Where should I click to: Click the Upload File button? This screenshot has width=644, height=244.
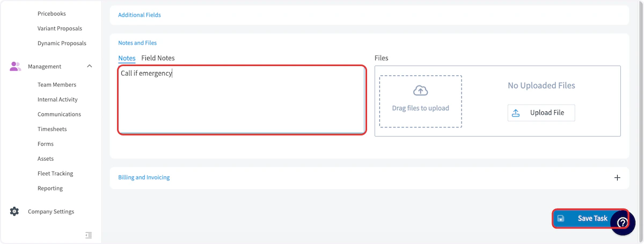pyautogui.click(x=541, y=113)
